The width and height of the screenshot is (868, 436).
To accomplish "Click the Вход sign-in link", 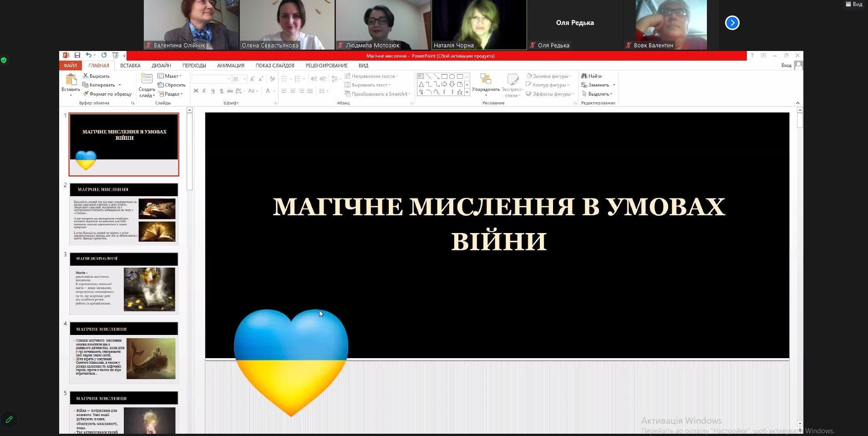I will [786, 66].
